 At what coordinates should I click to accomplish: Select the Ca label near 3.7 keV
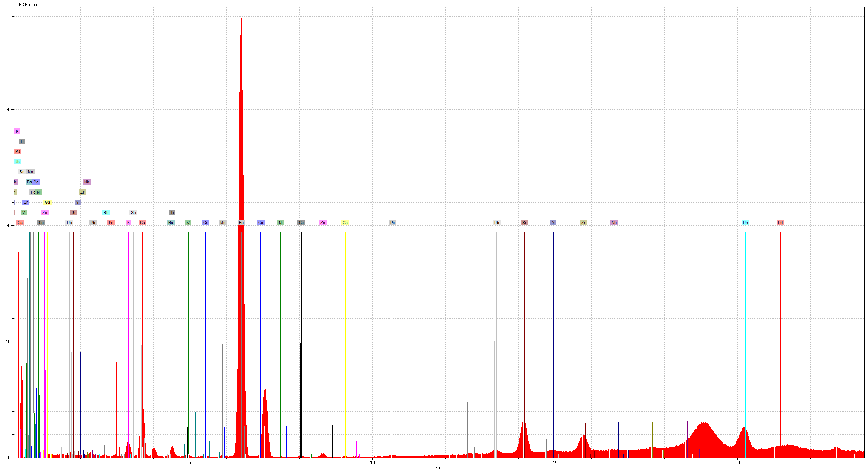coord(142,223)
